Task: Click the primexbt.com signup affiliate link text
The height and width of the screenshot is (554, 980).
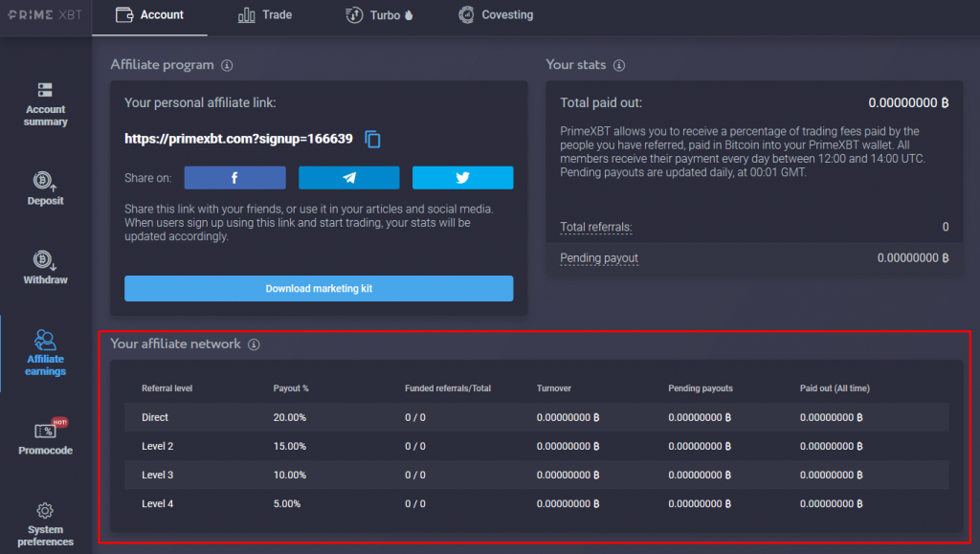Action: click(238, 139)
